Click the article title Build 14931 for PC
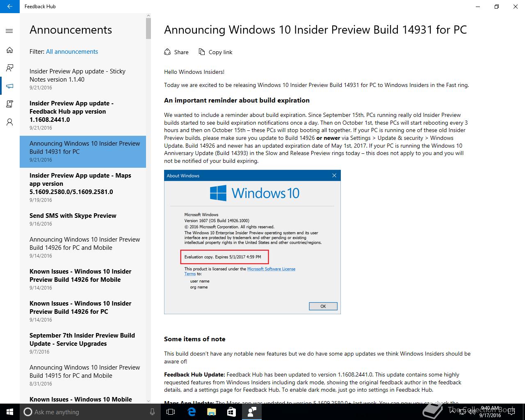Image resolution: width=525 pixels, height=420 pixels. point(315,30)
